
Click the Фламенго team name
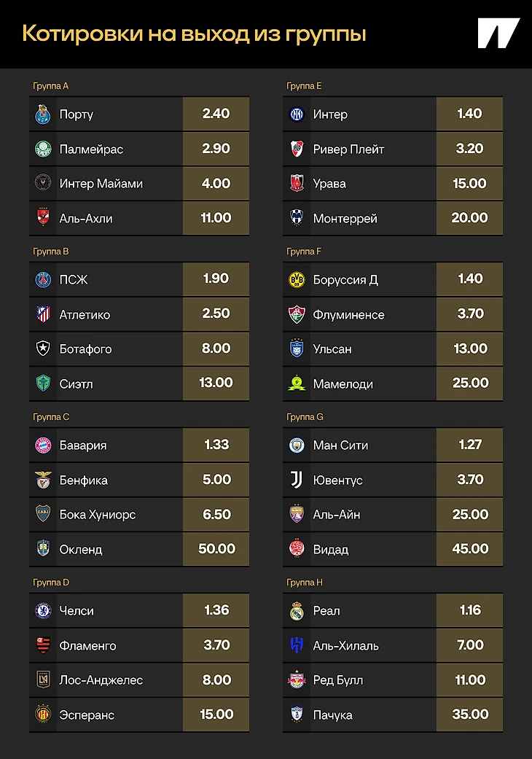pos(87,646)
